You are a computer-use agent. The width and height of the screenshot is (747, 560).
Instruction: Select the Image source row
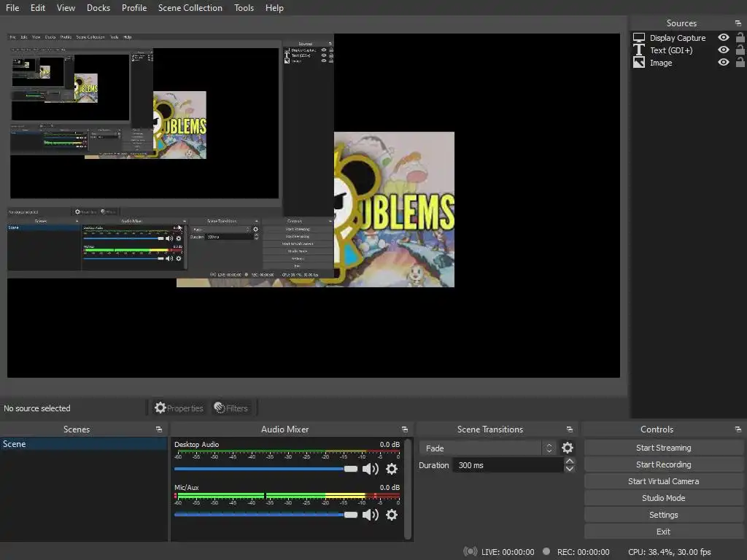[x=689, y=63]
